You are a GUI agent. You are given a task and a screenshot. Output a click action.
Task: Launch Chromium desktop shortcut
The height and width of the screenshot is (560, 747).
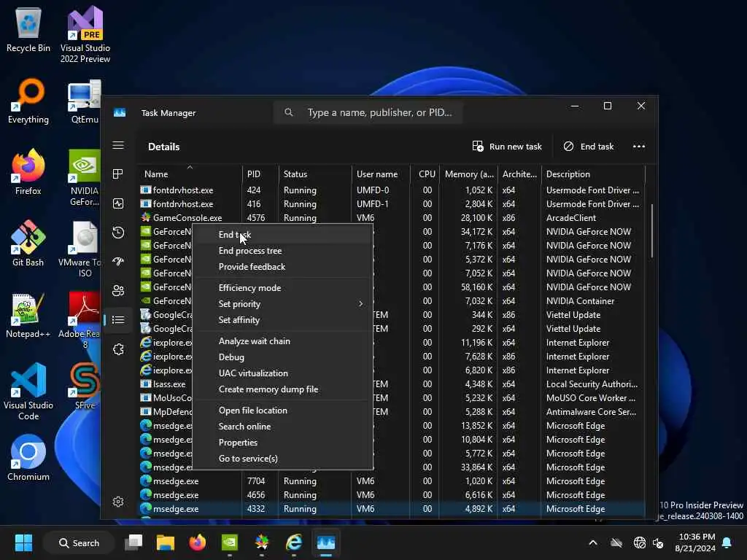(x=28, y=458)
